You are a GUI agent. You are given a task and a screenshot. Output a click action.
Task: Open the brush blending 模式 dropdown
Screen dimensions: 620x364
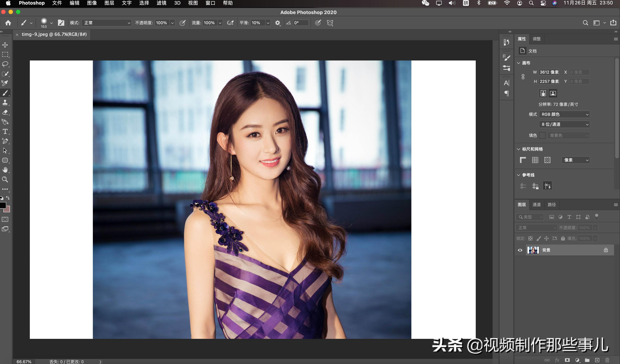click(106, 23)
